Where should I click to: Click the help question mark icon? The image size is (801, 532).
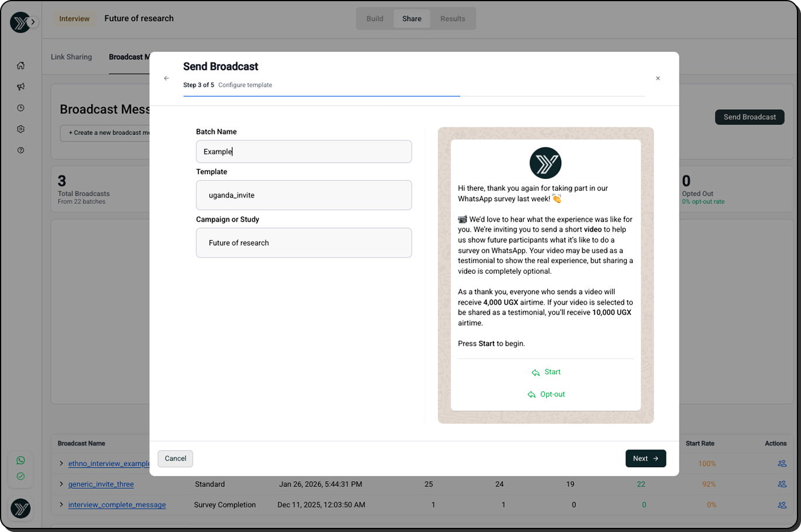click(20, 150)
